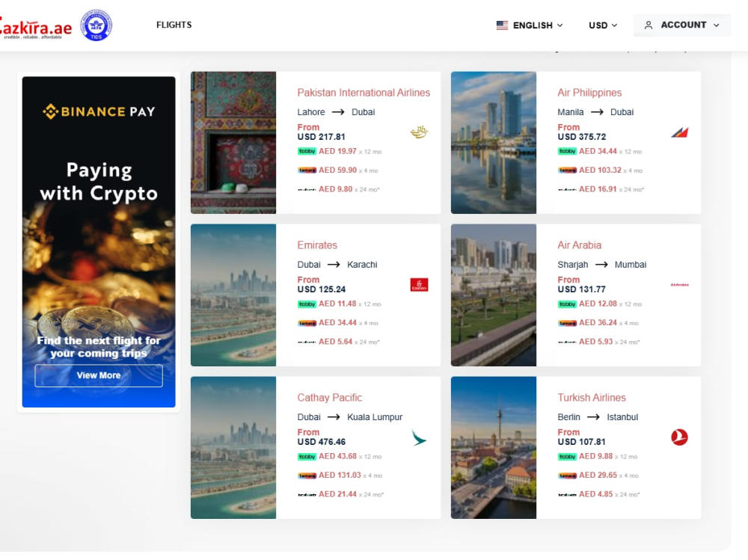This screenshot has width=748, height=560.
Task: Click the price USD 217.81
Action: point(321,137)
